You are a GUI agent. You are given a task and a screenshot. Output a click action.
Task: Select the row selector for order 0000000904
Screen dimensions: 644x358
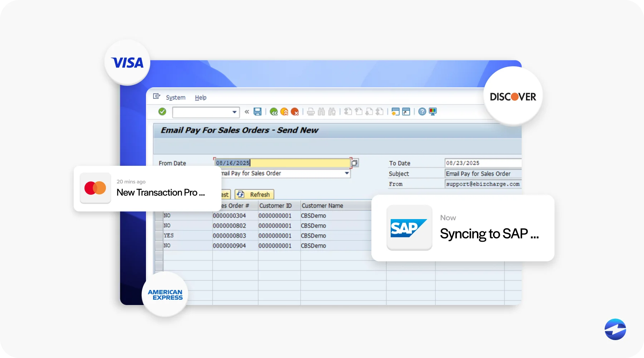pos(159,246)
